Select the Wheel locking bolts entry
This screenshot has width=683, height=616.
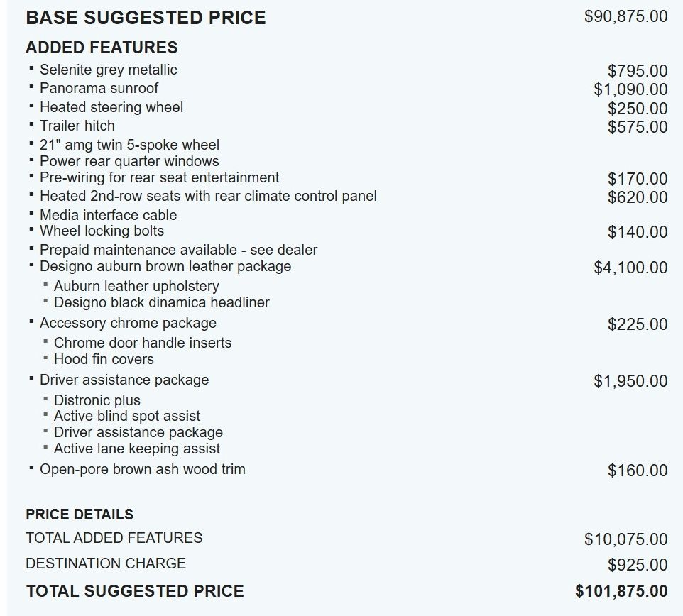pos(102,231)
